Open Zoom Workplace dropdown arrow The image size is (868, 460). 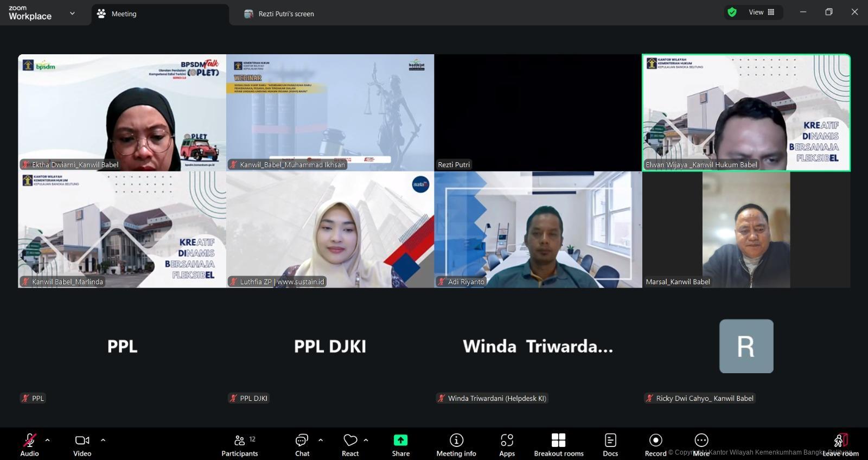point(72,14)
